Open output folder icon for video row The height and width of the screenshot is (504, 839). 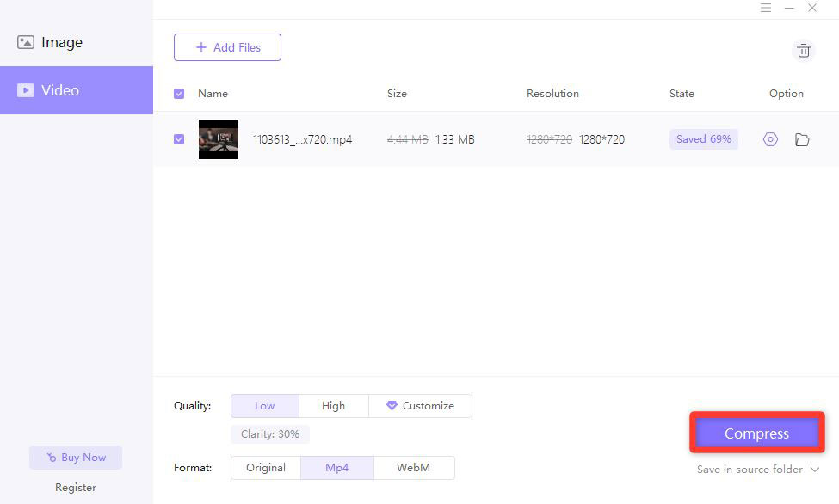[x=802, y=139]
